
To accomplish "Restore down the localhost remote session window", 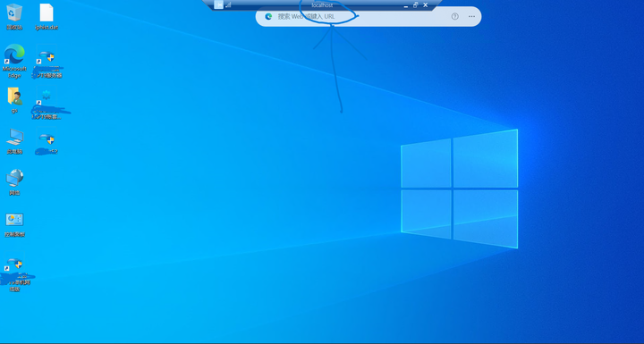I will [x=416, y=5].
